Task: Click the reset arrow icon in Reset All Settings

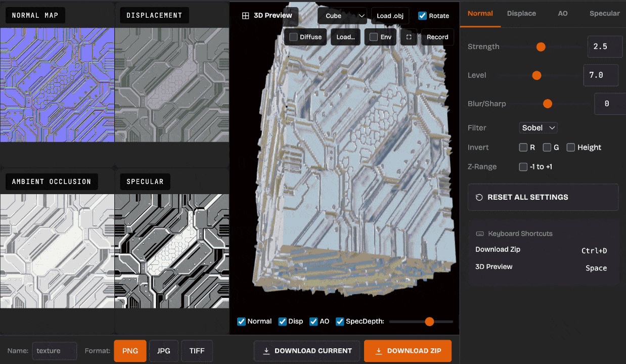Action: pos(479,197)
